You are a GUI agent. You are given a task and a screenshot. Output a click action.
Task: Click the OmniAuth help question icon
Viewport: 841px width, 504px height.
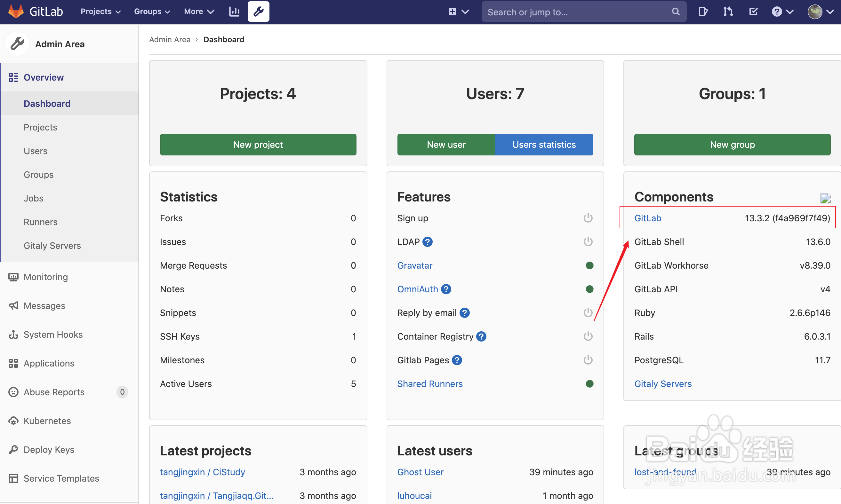tap(446, 289)
